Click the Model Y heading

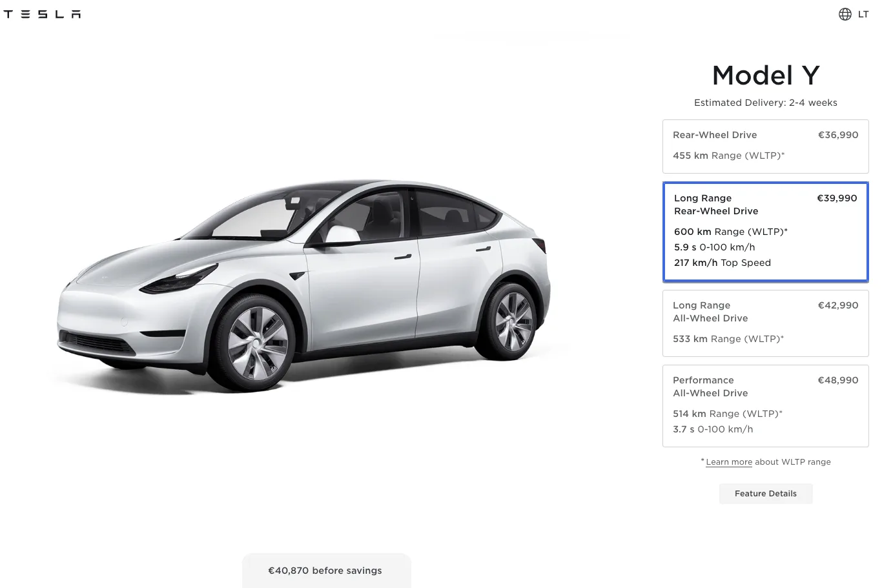(765, 76)
